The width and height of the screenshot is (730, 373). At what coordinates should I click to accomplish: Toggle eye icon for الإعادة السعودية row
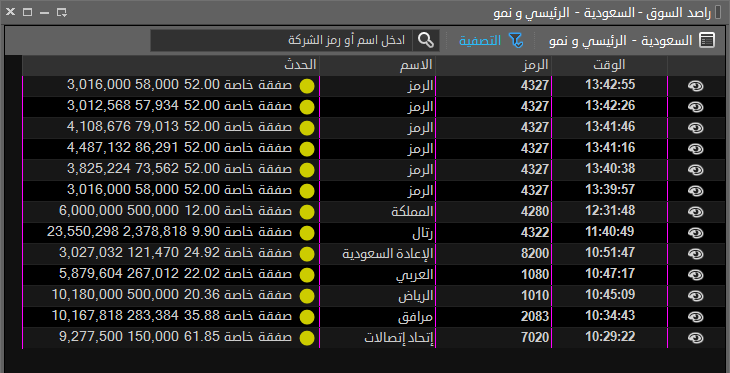point(696,254)
